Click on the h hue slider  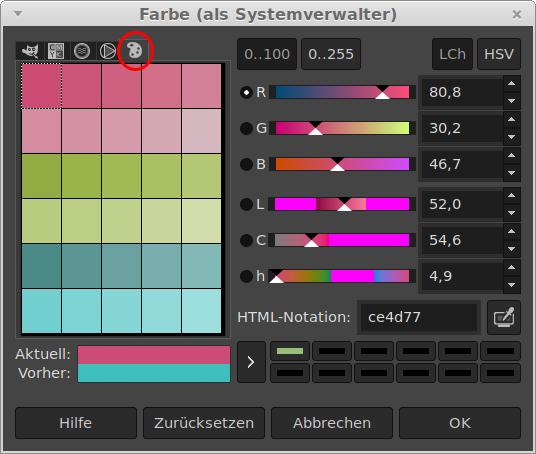pyautogui.click(x=342, y=276)
